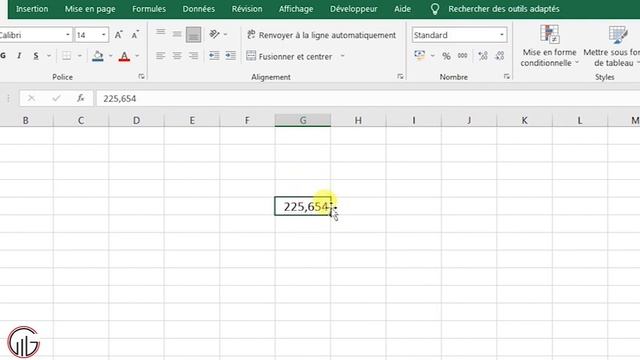Increase font size with large A
Viewport: 640px width, 360px height.
(x=118, y=35)
